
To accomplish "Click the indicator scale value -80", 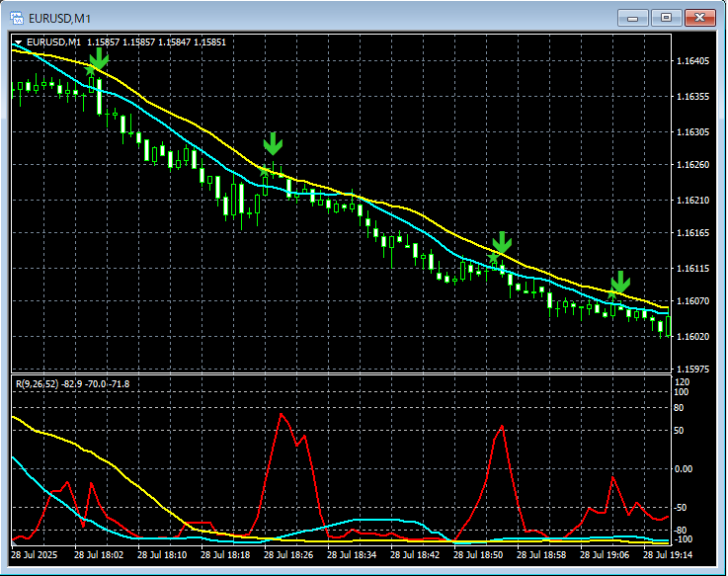I will tap(681, 531).
